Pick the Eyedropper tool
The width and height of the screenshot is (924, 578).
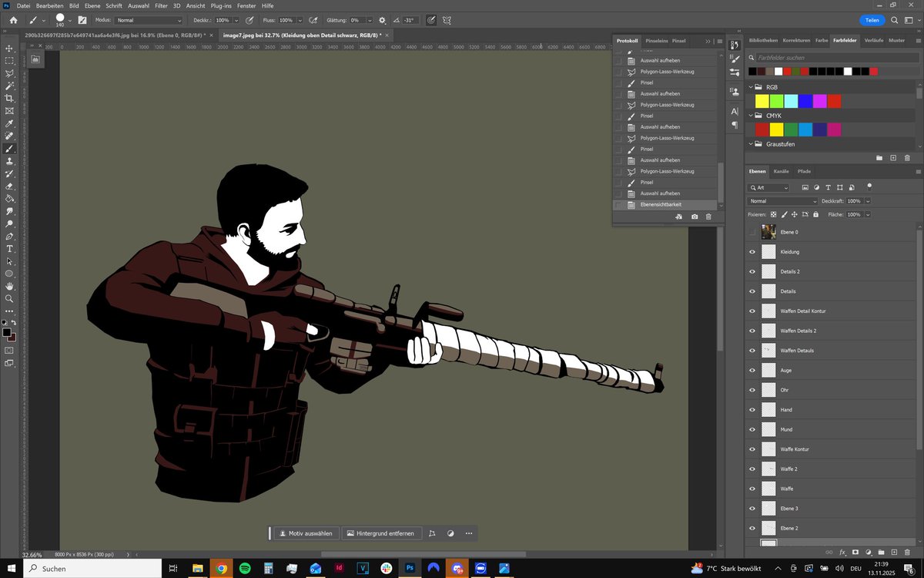pyautogui.click(x=10, y=123)
